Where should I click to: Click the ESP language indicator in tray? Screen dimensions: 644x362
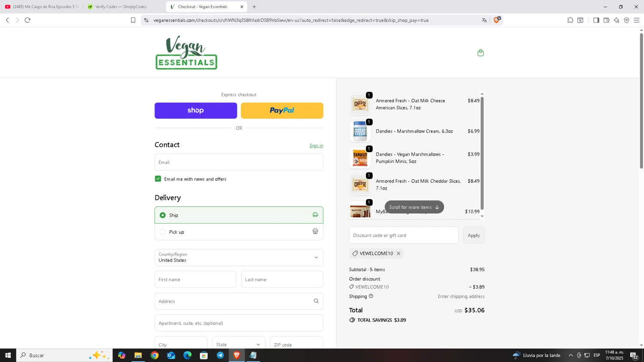pyautogui.click(x=597, y=355)
